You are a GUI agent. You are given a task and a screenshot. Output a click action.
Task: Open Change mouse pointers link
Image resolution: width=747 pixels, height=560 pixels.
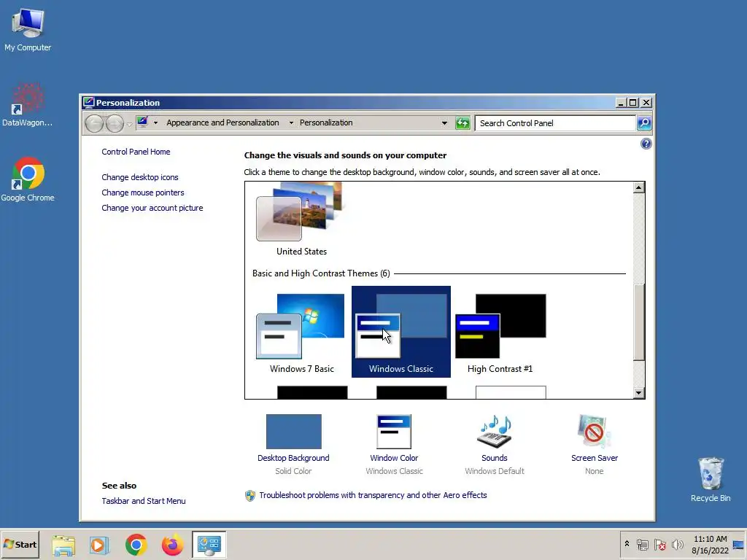(x=143, y=192)
